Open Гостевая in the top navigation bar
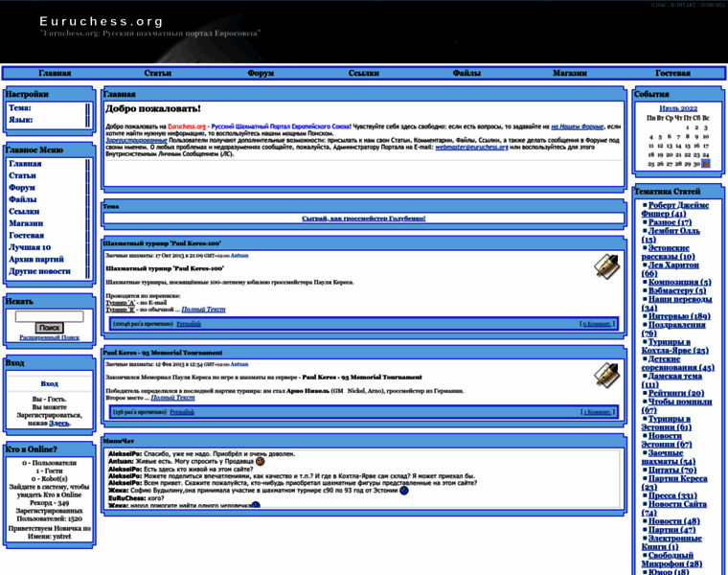This screenshot has height=575, width=728. point(672,73)
